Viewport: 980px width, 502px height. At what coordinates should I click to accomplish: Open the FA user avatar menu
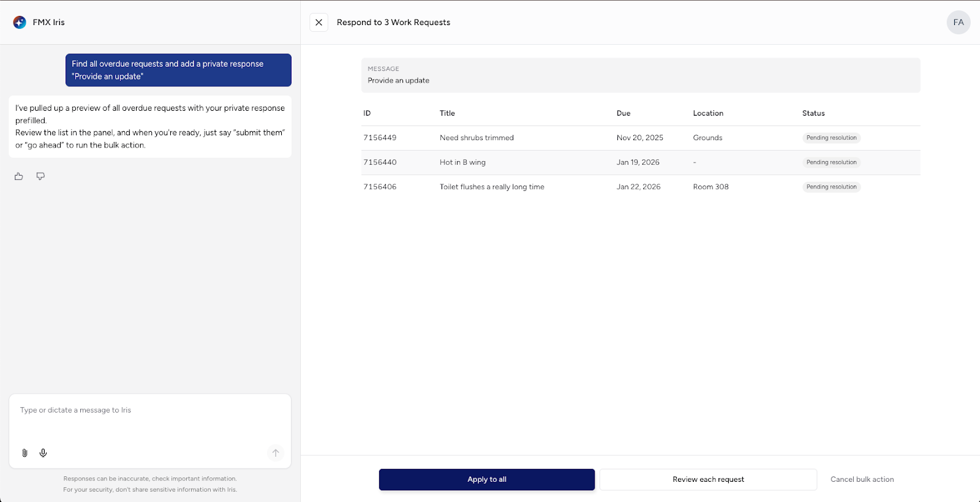pyautogui.click(x=958, y=23)
